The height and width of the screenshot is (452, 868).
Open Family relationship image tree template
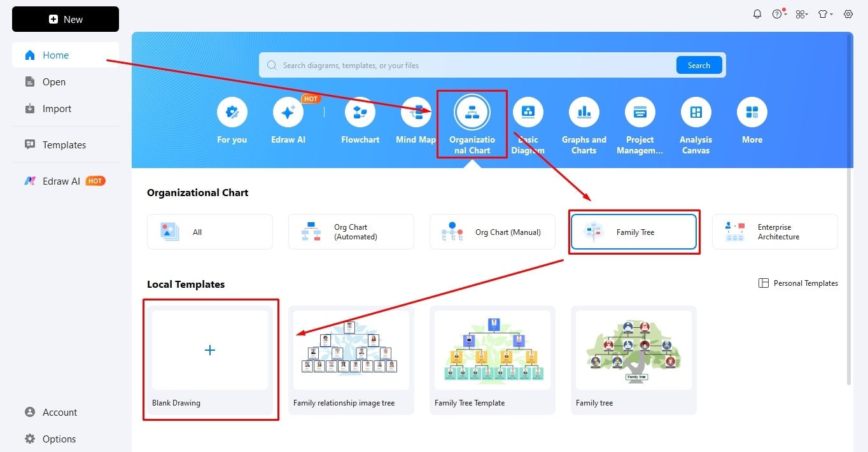coord(351,360)
